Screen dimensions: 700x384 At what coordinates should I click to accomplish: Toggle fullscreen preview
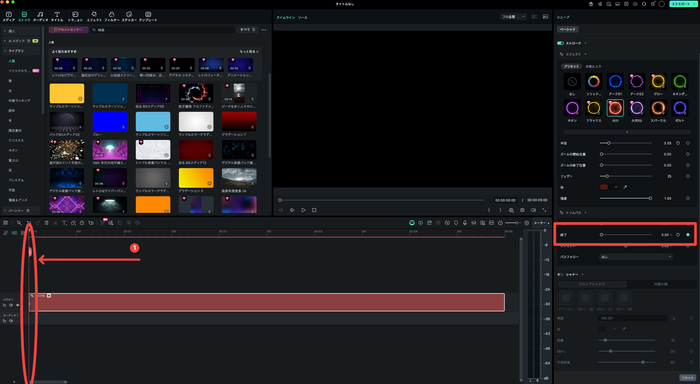point(544,210)
